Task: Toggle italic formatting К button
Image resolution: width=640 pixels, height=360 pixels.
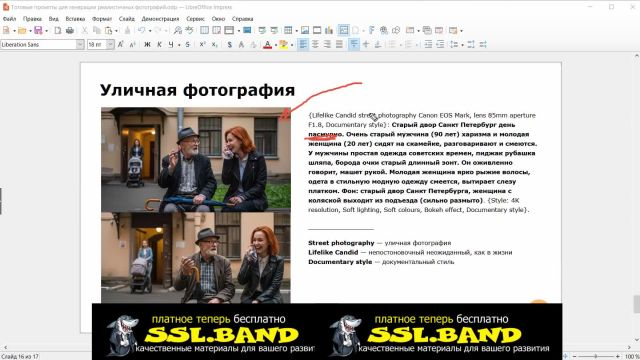Action: (159, 44)
